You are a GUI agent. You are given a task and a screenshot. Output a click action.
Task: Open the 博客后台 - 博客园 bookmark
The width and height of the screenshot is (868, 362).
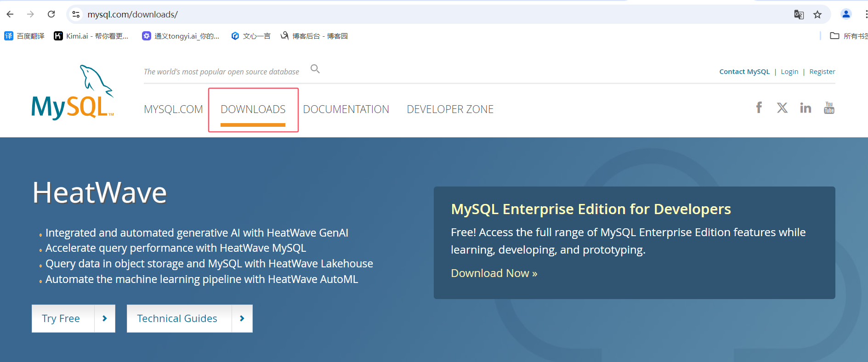click(314, 36)
